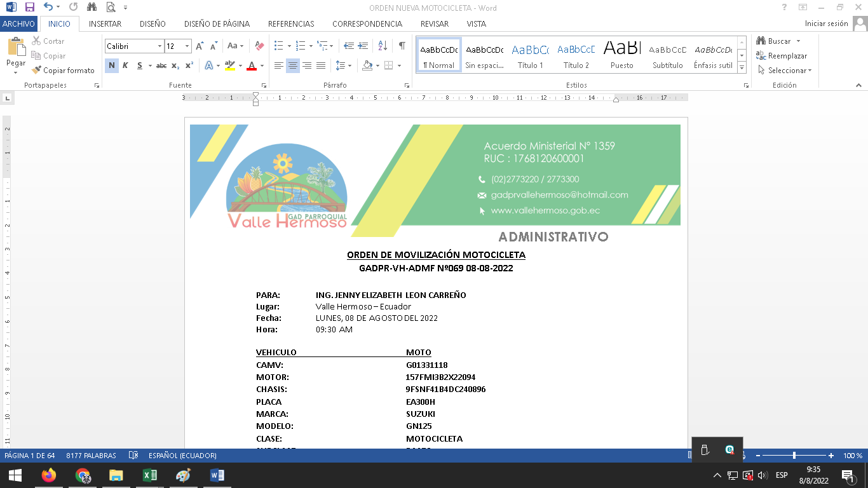Click the font color red swatch button
The image size is (868, 488).
252,65
